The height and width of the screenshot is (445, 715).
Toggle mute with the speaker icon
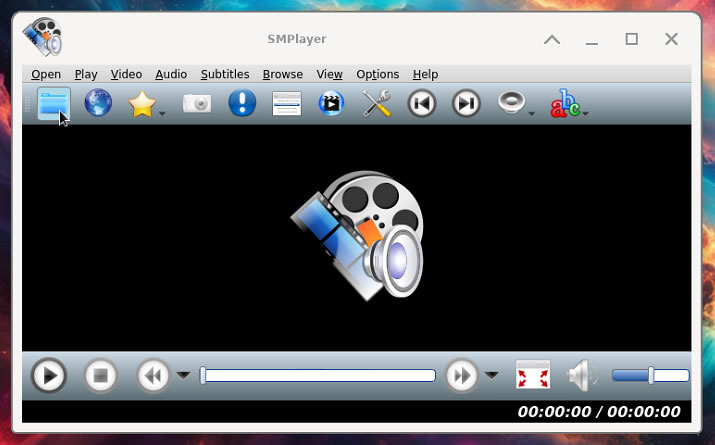581,376
